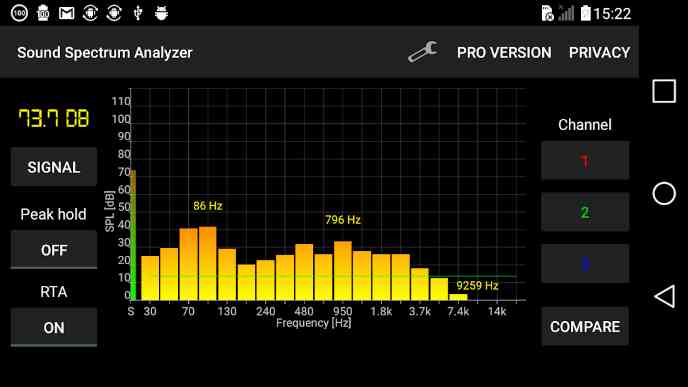Tap the Android home circle
The image size is (688, 387).
coord(664,194)
